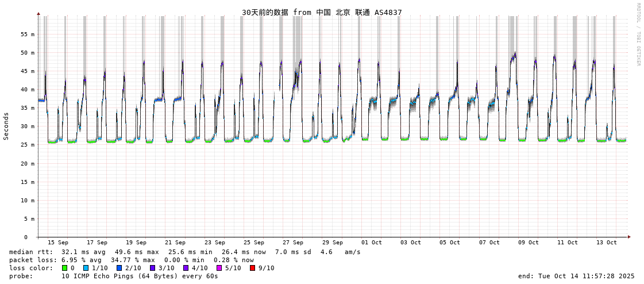The image size is (644, 284).
Task: Click the magenta 5/10 loss color swatch
Action: point(219,268)
